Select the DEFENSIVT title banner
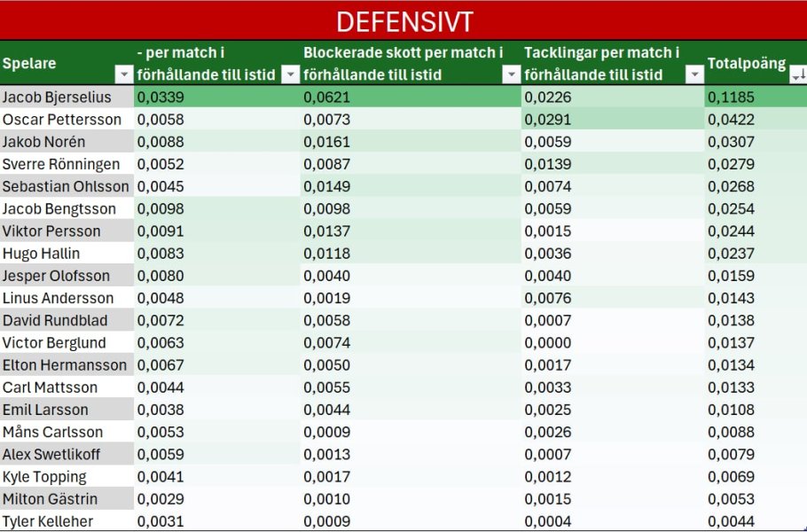This screenshot has height=532, width=807. 403,20
